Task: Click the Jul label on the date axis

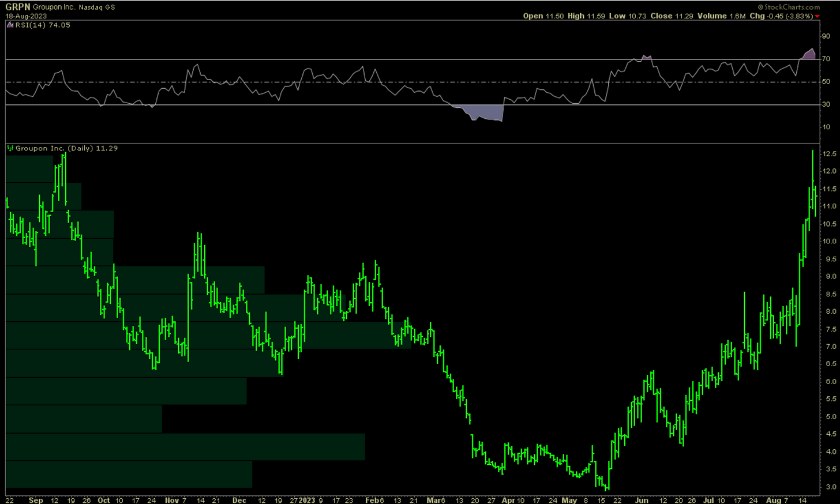Action: pyautogui.click(x=708, y=500)
